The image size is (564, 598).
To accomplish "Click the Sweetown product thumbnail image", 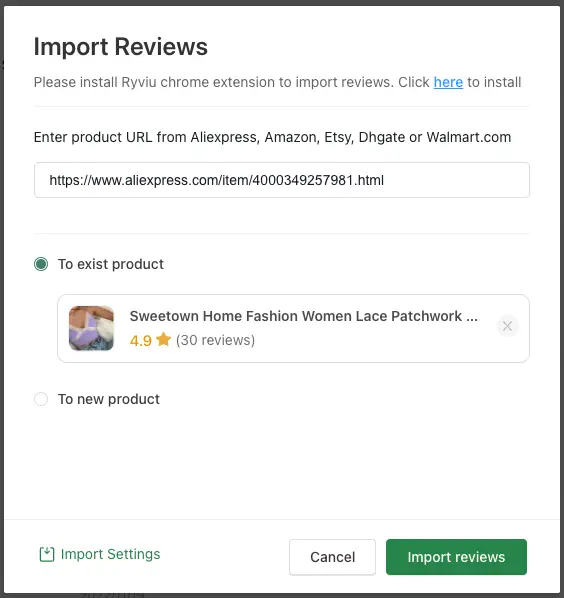I will point(91,328).
